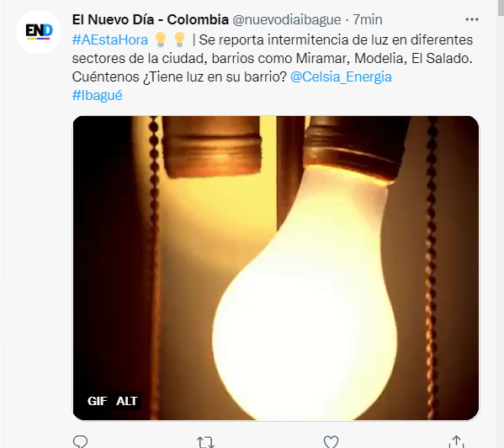Click the second light bulb emoji

click(179, 40)
